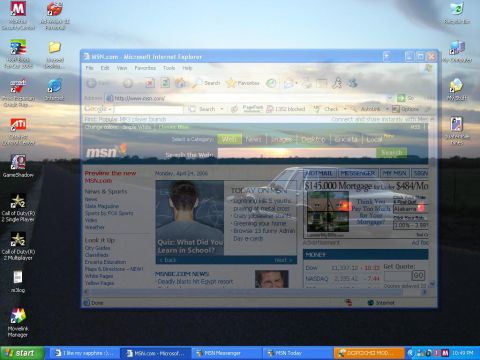This screenshot has width=480, height=360.
Task: Open the Slate Magazine link
Action: tap(102, 206)
